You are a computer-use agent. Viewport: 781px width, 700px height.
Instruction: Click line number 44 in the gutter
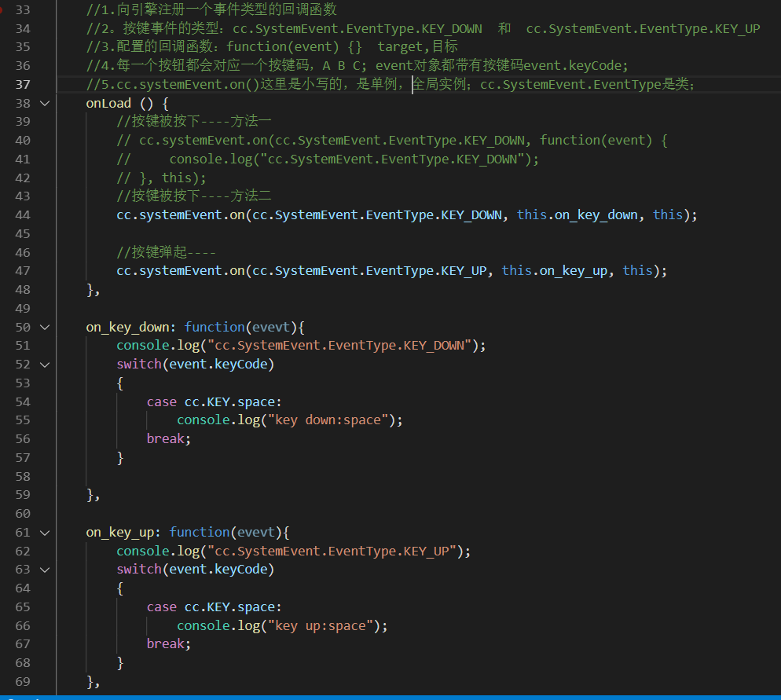24,214
